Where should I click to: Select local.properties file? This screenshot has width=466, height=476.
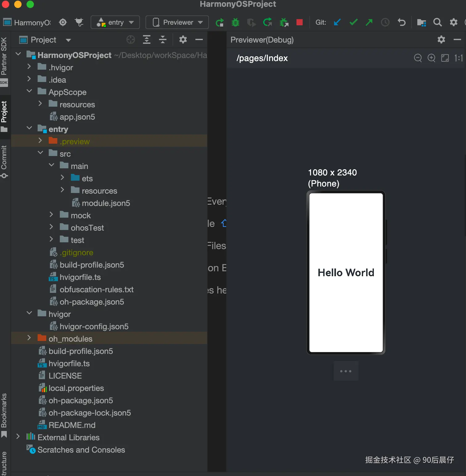pos(71,388)
